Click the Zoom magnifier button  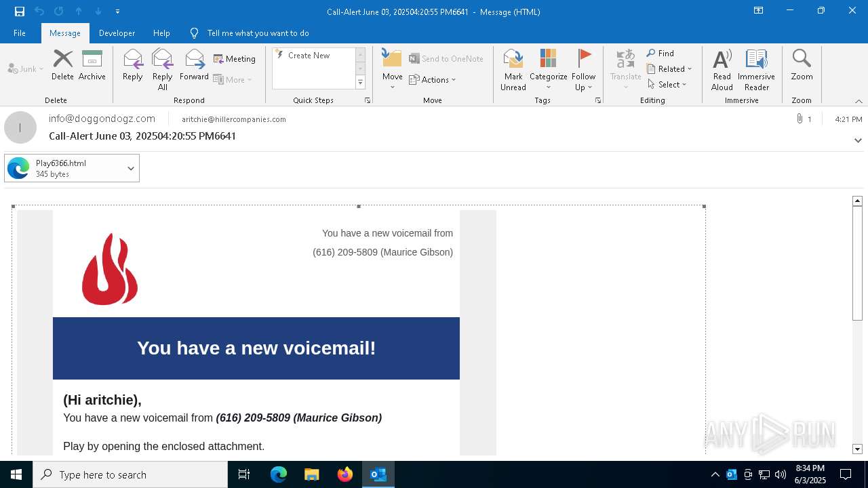click(802, 66)
